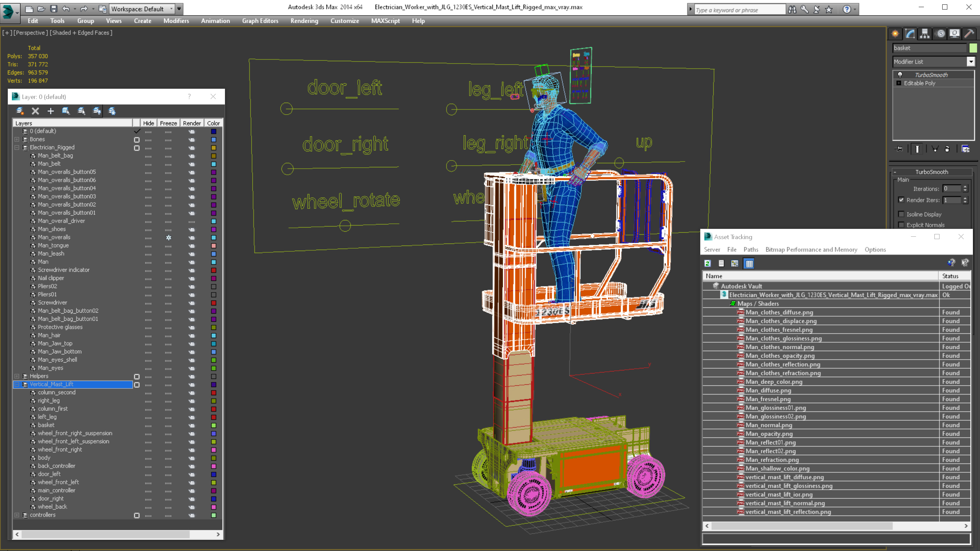
Task: Click Configure Modifier Sets icon
Action: pyautogui.click(x=966, y=149)
